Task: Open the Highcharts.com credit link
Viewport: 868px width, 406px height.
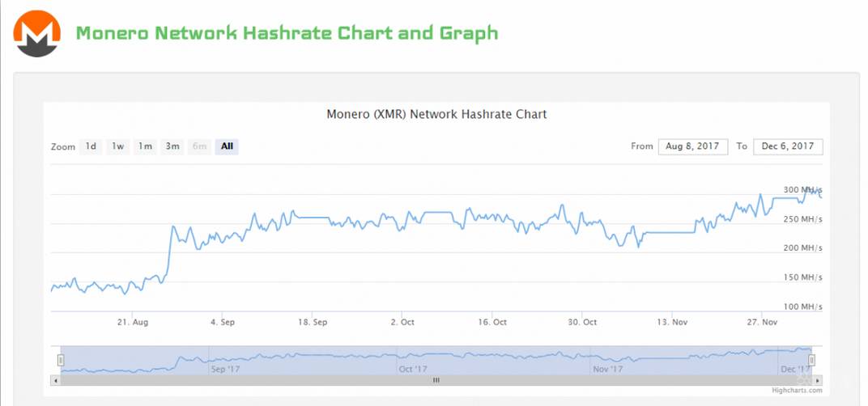Action: (796, 391)
